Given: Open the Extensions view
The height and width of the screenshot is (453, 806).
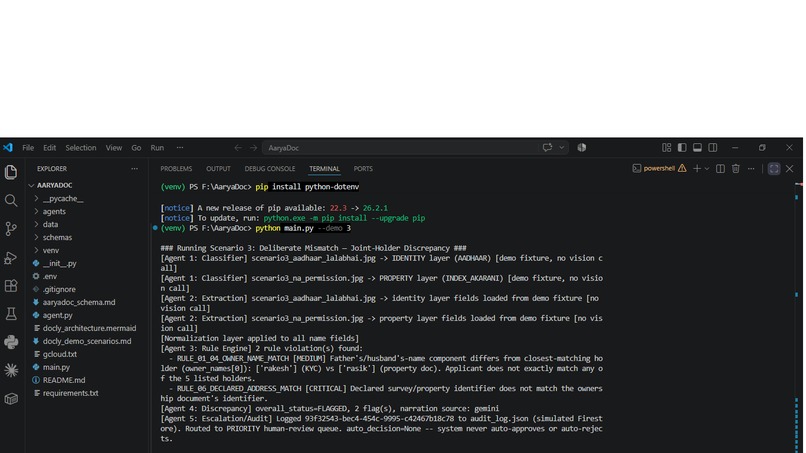Looking at the screenshot, I should pos(11,286).
